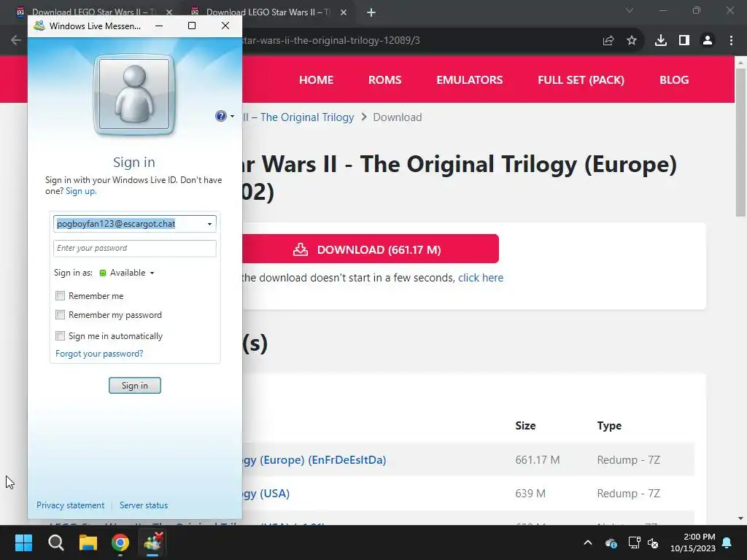Expand the saved accounts dropdown arrow
The image size is (747, 560).
click(209, 224)
